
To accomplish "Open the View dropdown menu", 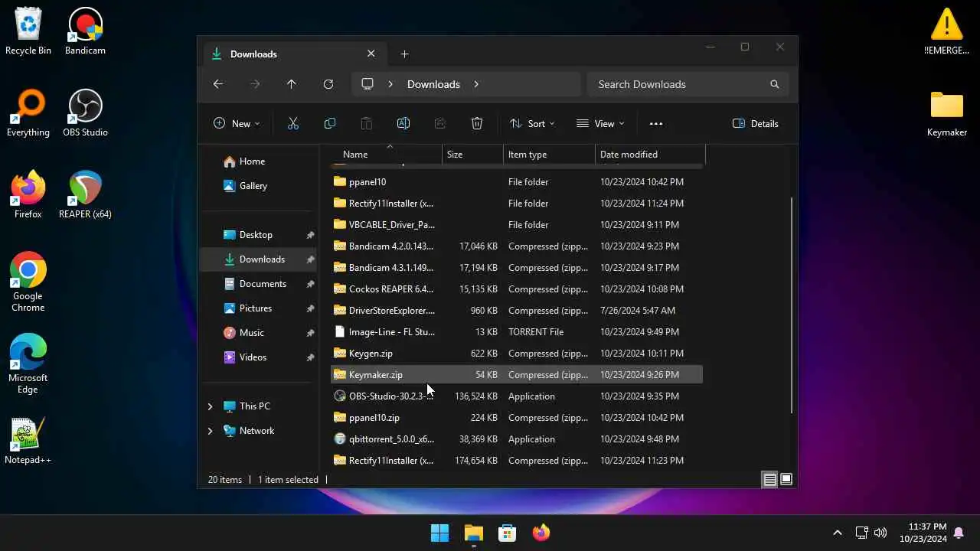I will (x=600, y=123).
